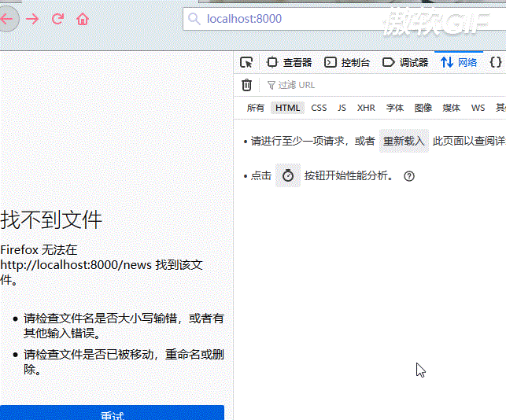Image resolution: width=506 pixels, height=420 pixels.
Task: Click the search magnifier in the address bar
Action: pyautogui.click(x=194, y=19)
